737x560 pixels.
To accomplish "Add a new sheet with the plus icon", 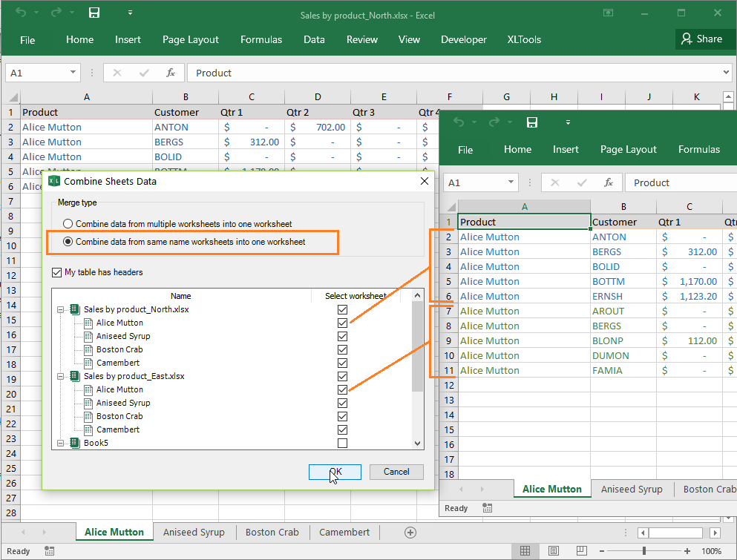I will point(410,532).
